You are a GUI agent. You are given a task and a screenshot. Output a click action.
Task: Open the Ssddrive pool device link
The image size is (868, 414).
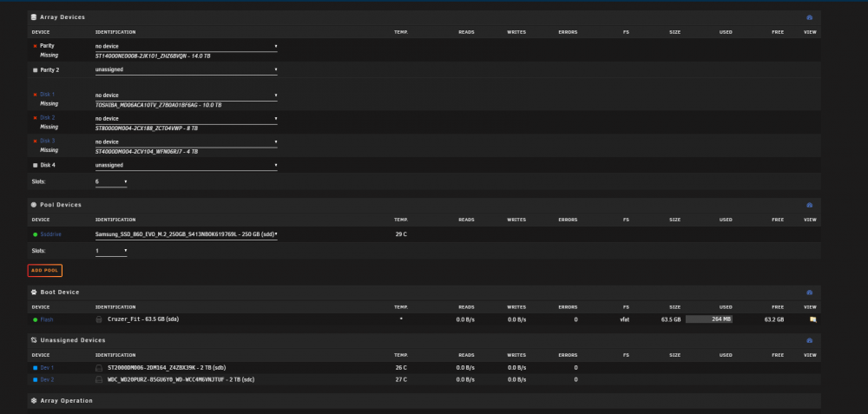(x=51, y=234)
